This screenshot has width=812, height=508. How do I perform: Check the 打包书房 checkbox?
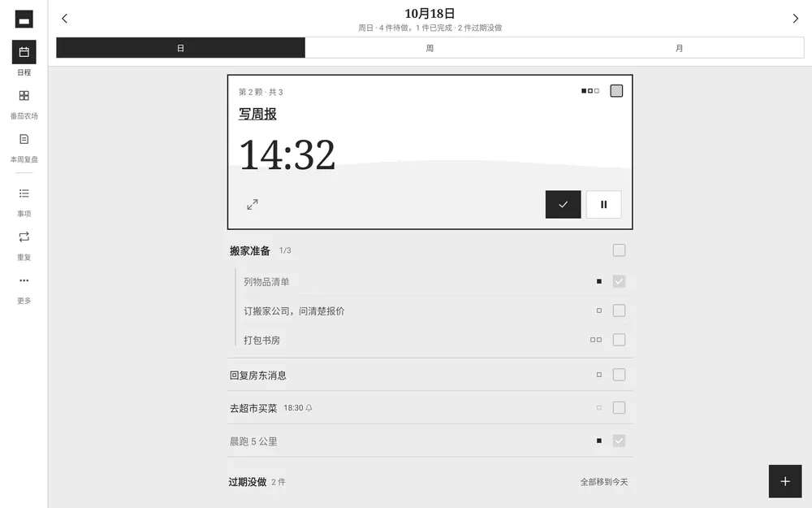(619, 340)
